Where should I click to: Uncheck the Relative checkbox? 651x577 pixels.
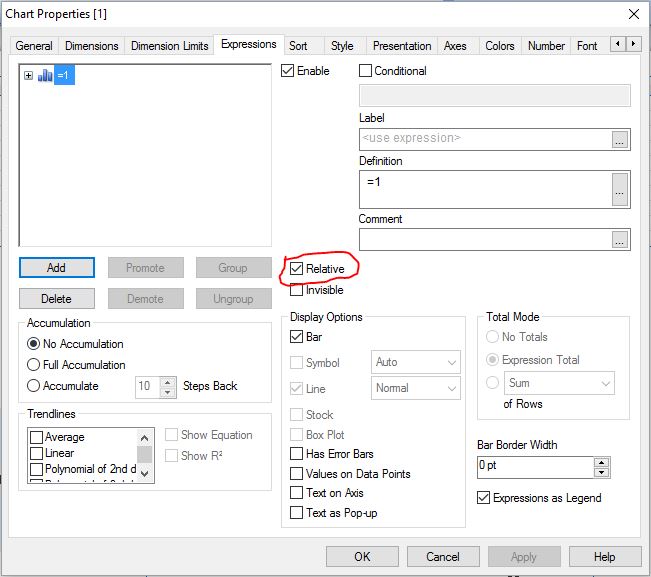(x=297, y=269)
